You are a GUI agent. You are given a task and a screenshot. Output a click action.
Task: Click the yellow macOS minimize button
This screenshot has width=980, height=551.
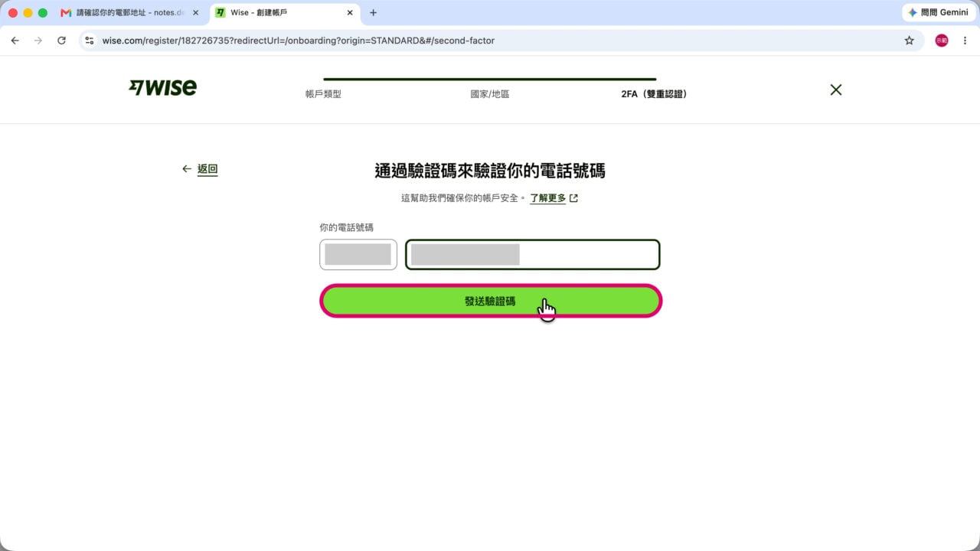(x=28, y=13)
